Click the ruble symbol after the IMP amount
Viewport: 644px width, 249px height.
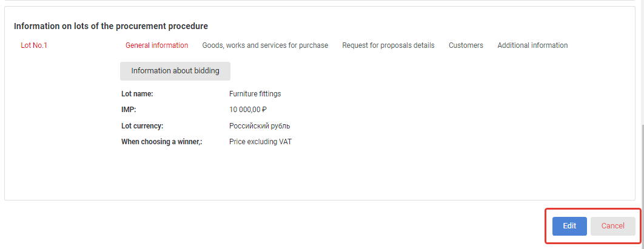click(264, 110)
